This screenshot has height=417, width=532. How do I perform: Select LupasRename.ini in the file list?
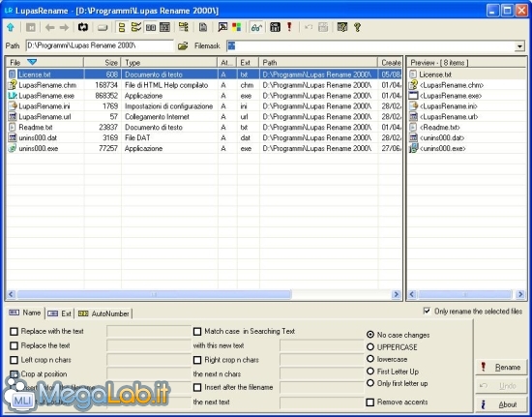click(x=44, y=106)
